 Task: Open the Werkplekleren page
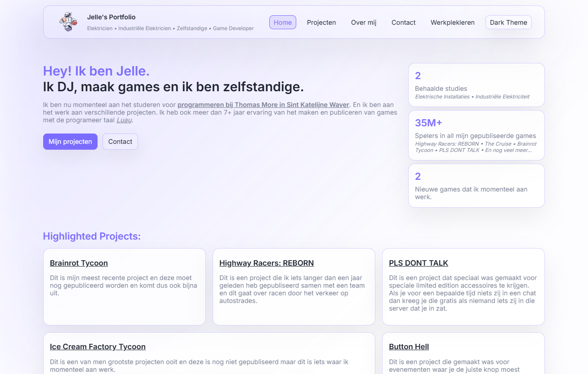pyautogui.click(x=452, y=22)
